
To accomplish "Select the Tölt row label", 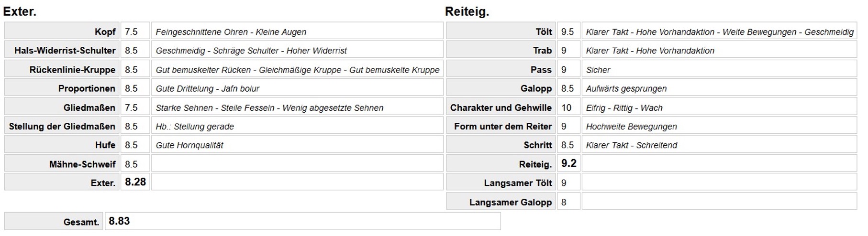I will pos(543,32).
